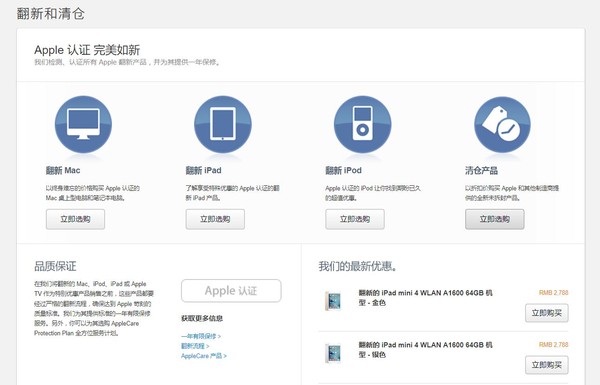Open the refurbished Mac circle icon

click(x=83, y=124)
